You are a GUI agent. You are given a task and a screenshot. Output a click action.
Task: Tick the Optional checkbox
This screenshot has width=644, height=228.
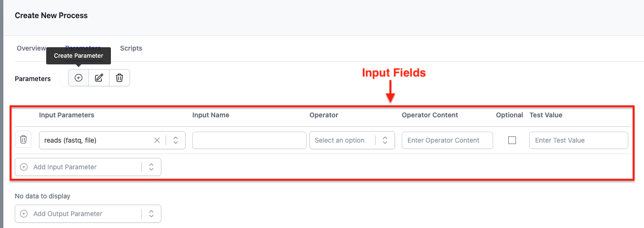pos(512,140)
